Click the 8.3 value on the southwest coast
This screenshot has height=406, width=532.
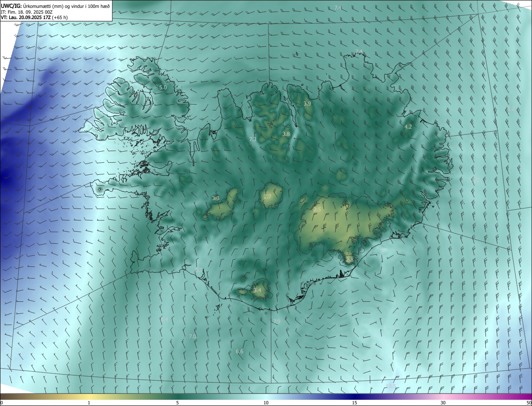click(x=199, y=271)
